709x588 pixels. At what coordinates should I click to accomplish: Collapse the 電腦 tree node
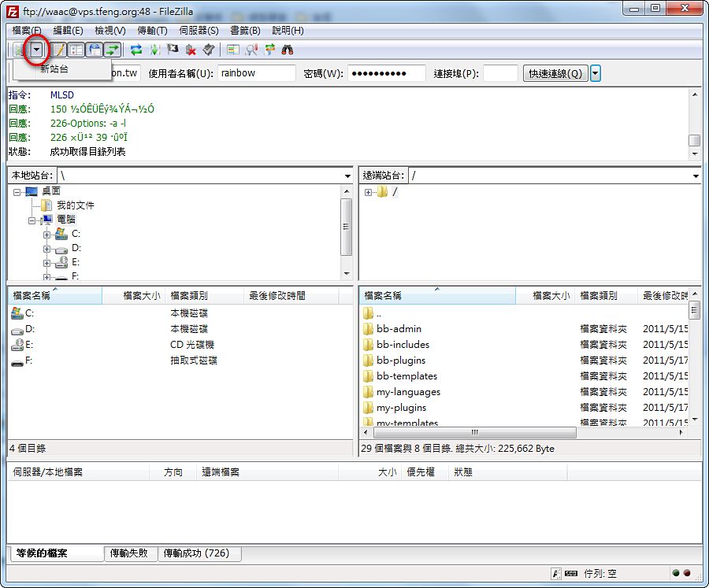pyautogui.click(x=32, y=220)
